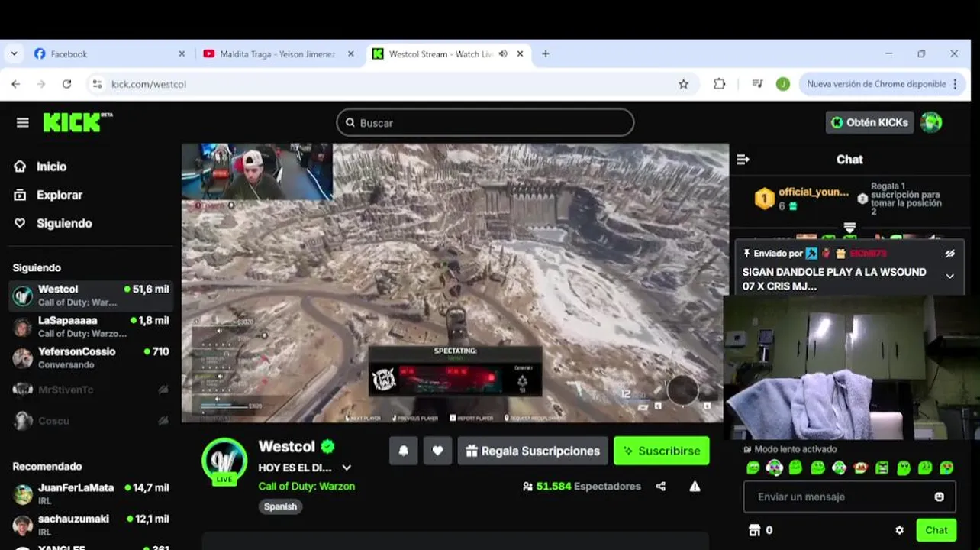Click official_youn... top gifter entry
Screen dimensions: 980x550
click(x=803, y=199)
